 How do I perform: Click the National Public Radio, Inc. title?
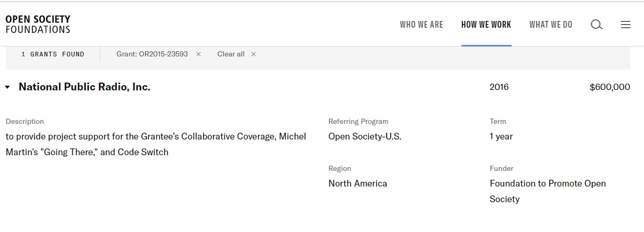point(84,87)
